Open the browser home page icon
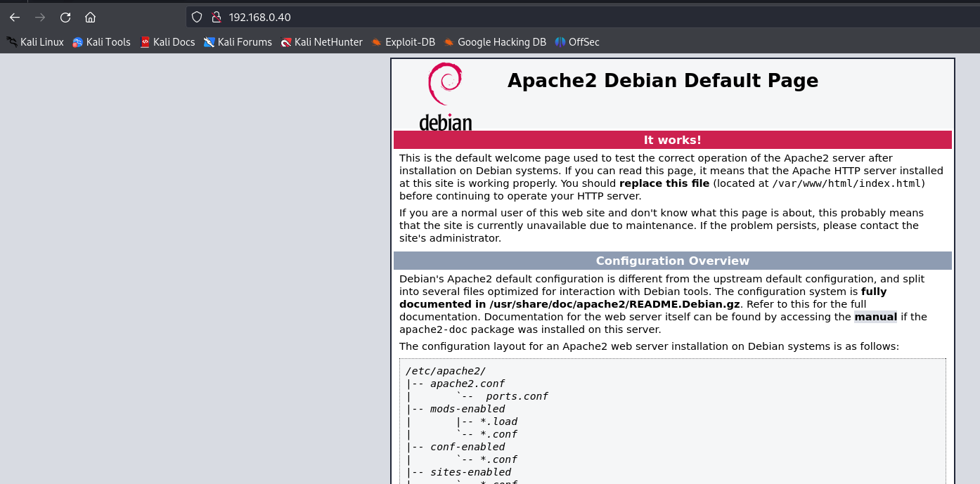Viewport: 980px width, 484px height. coord(90,18)
